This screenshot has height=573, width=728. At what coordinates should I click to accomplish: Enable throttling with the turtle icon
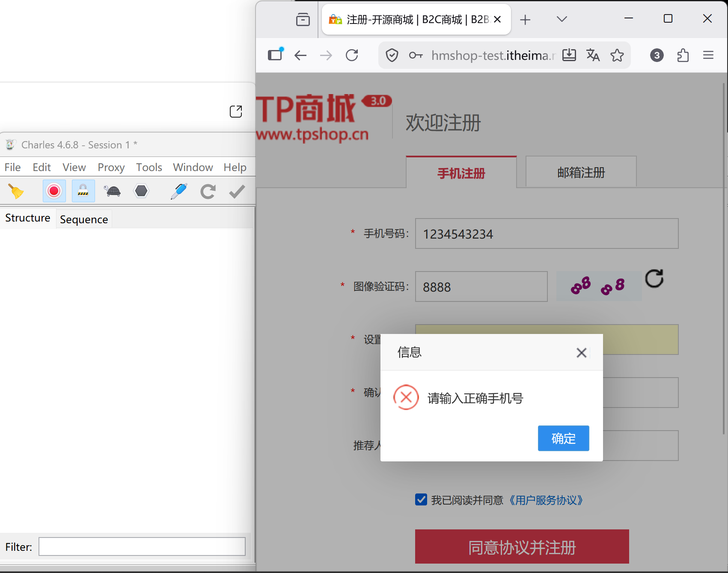[x=112, y=191]
